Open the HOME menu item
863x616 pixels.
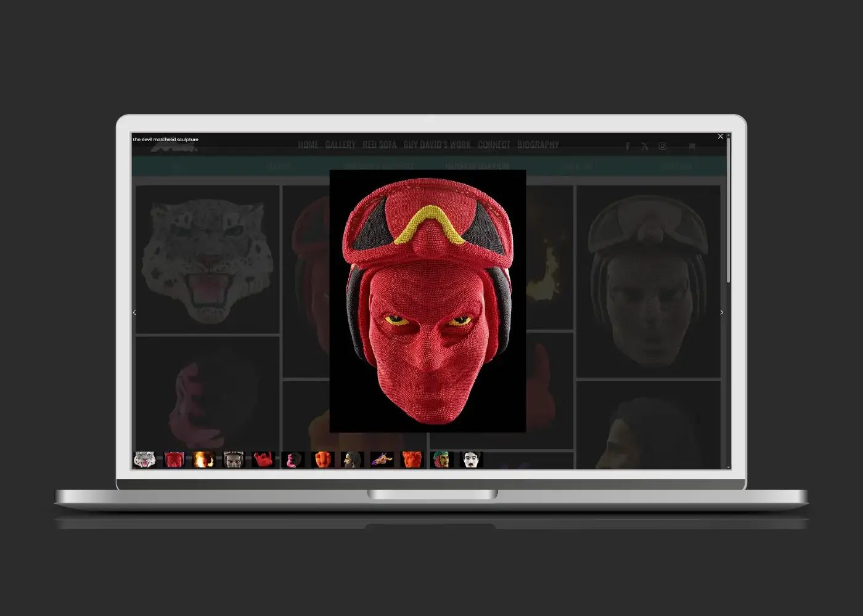308,145
